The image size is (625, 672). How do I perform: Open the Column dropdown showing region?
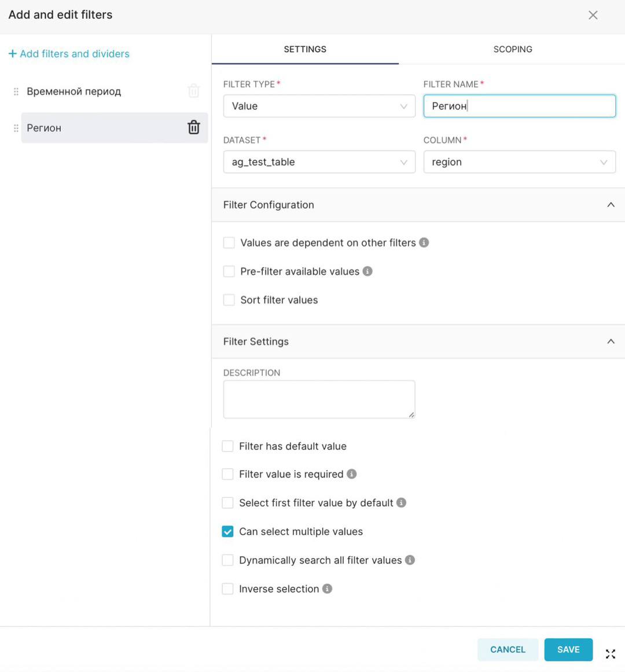519,162
